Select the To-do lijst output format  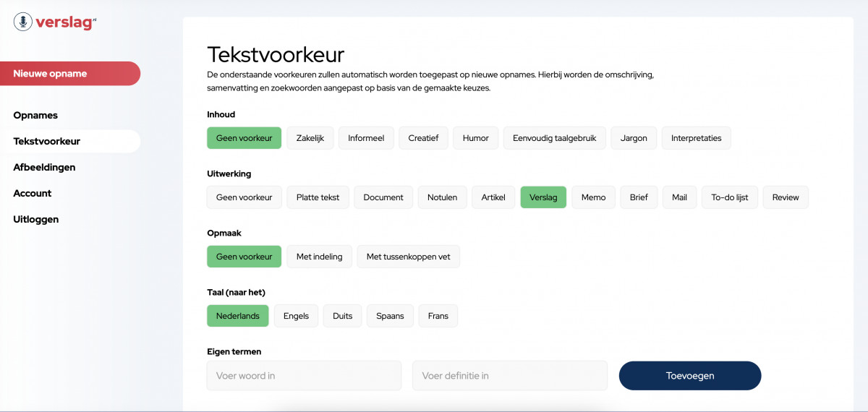[x=729, y=197]
